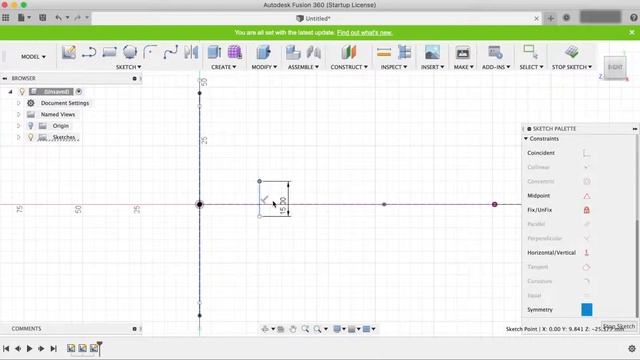Open the INSERT menu
The width and height of the screenshot is (640, 360).
pyautogui.click(x=432, y=67)
